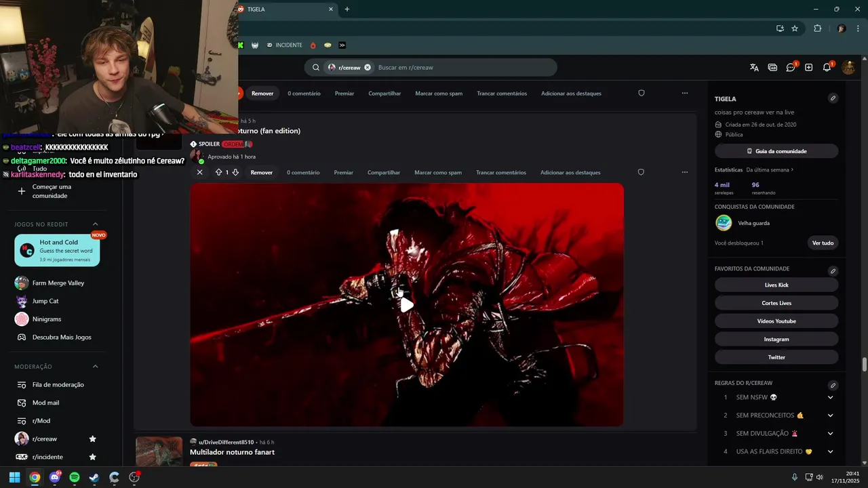Expand rule 2 SEM PRECONCEITOS

830,415
